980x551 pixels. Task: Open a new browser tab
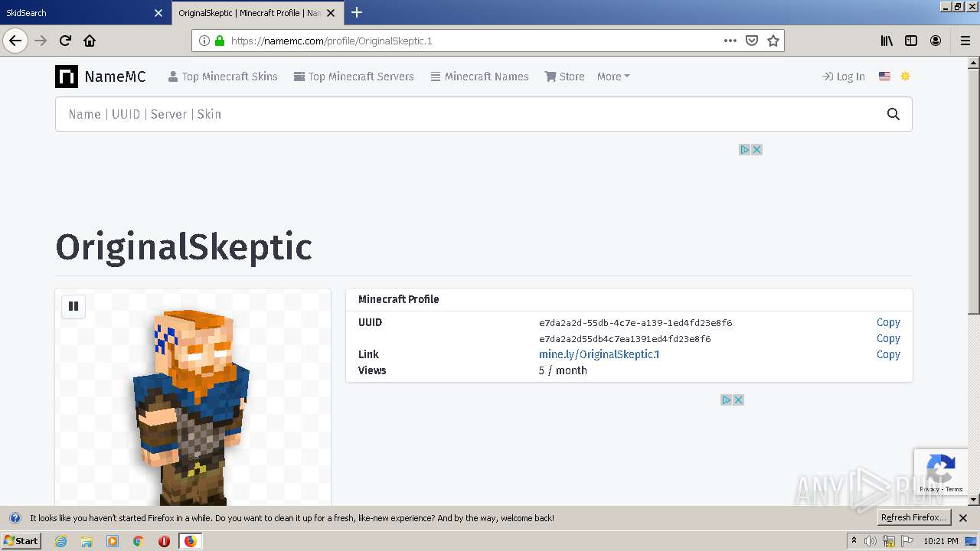(x=357, y=12)
